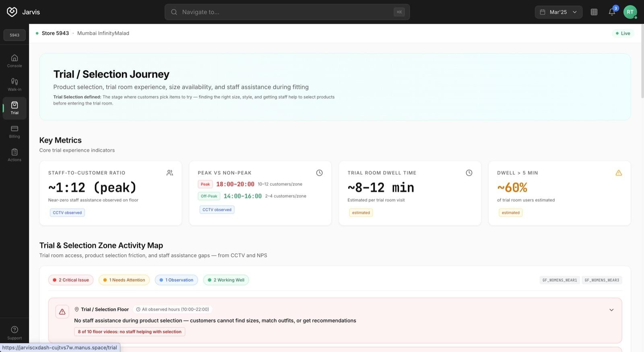Image resolution: width=644 pixels, height=352 pixels.
Task: Click All observed hours (10:00–22:00) label
Action: 172,309
